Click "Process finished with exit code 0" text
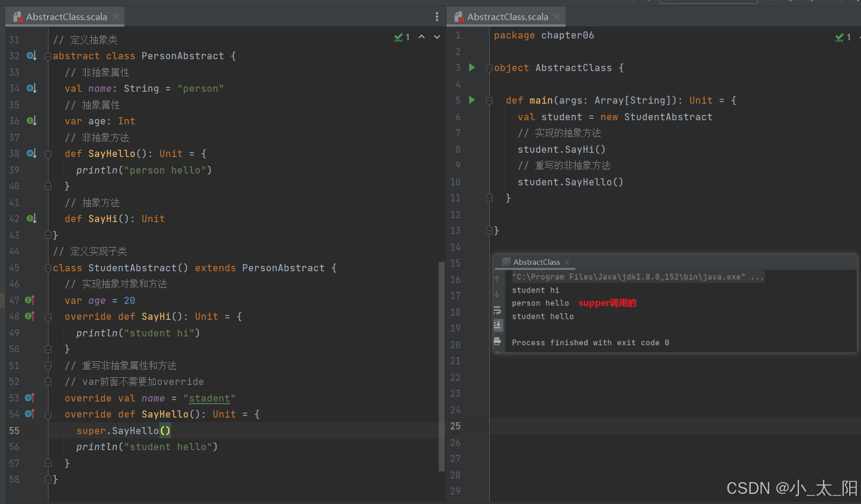 pyautogui.click(x=590, y=342)
